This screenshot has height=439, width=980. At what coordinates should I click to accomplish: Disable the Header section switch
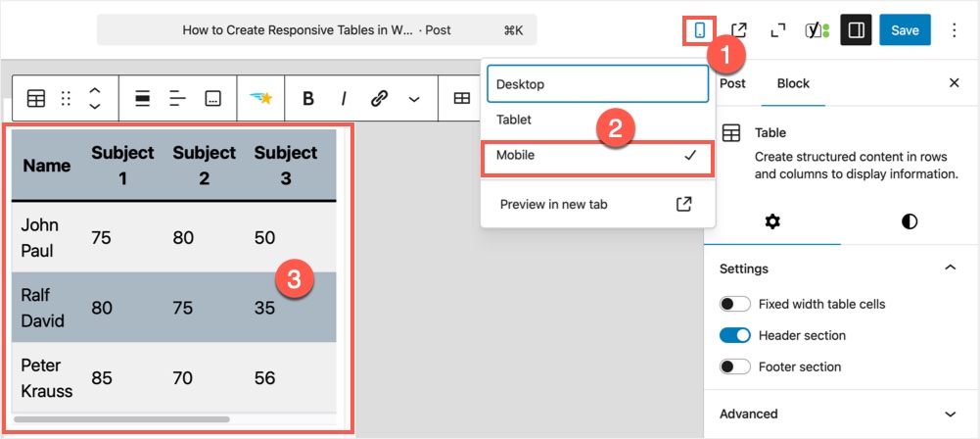click(735, 336)
